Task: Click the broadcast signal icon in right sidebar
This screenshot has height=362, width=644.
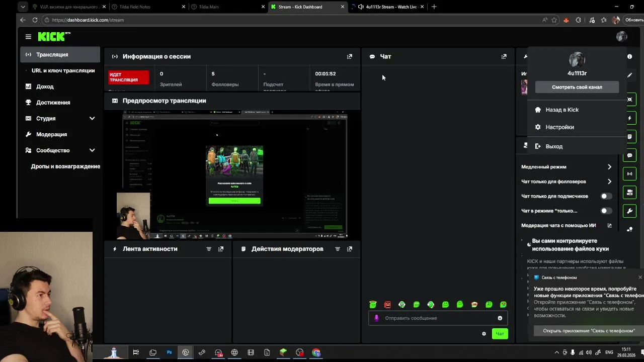Action: point(629,174)
